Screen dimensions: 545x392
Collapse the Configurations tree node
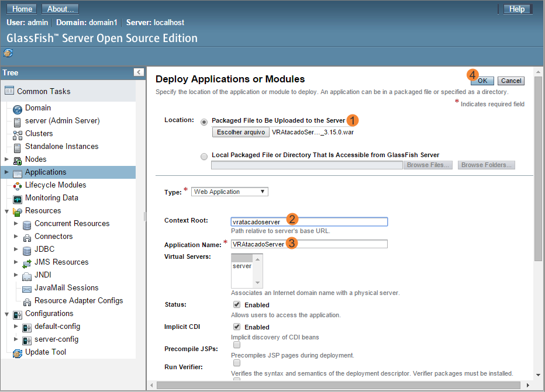[6, 314]
